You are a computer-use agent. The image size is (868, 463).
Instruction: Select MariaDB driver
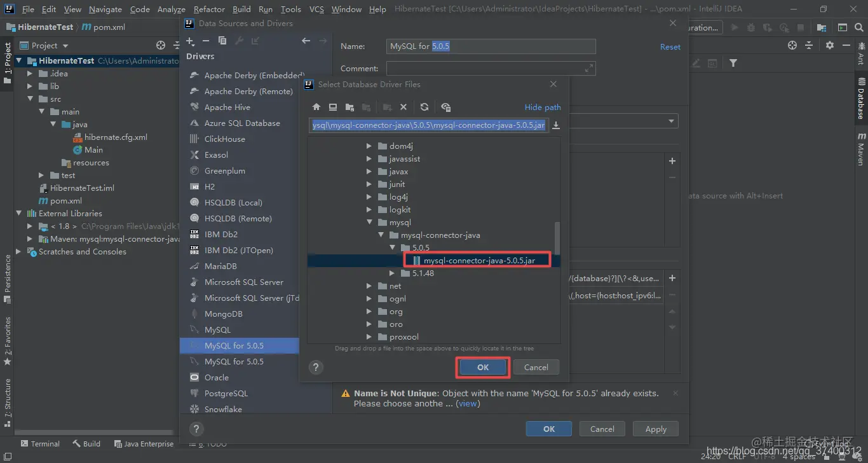pyautogui.click(x=220, y=266)
